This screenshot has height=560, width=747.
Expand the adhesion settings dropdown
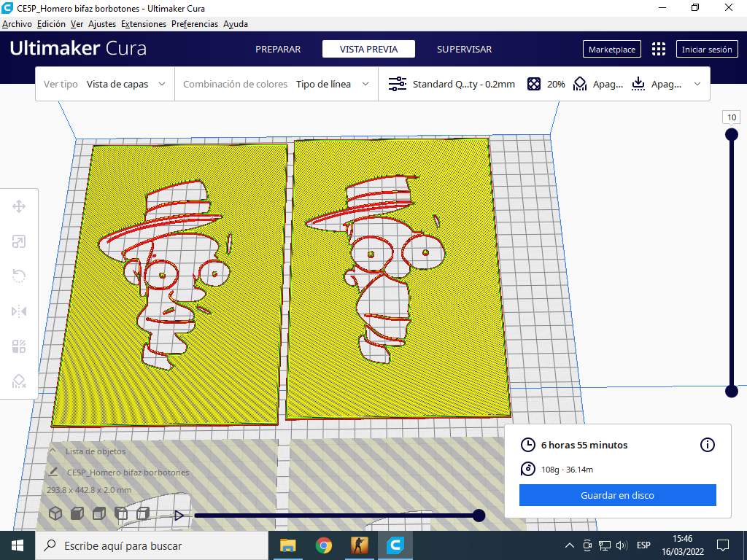[655, 84]
